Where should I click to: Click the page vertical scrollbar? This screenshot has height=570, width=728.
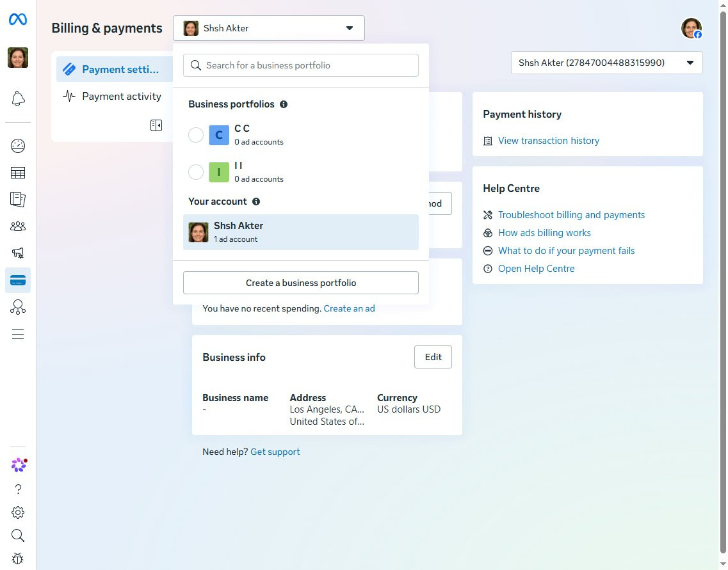[x=723, y=283]
